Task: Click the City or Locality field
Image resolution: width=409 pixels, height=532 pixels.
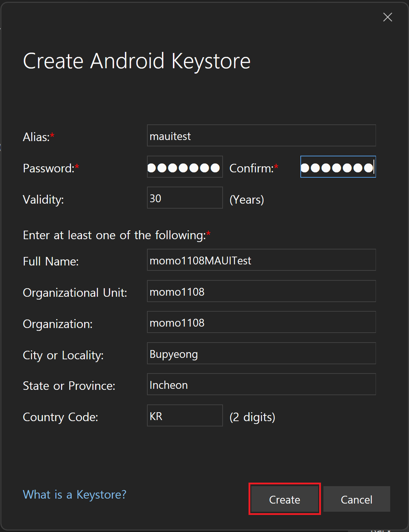Action: point(261,354)
